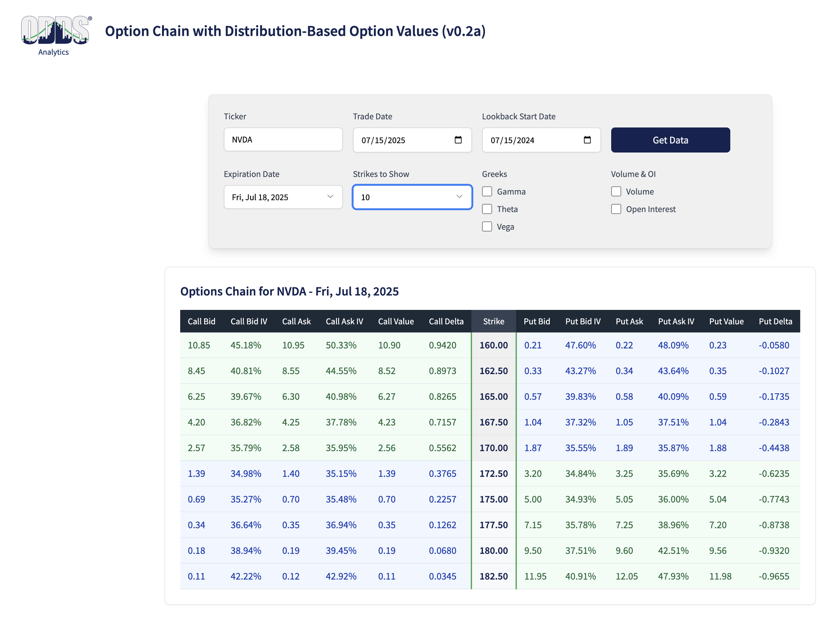Open the Expiration Date dropdown
The image size is (840, 634).
(x=283, y=197)
